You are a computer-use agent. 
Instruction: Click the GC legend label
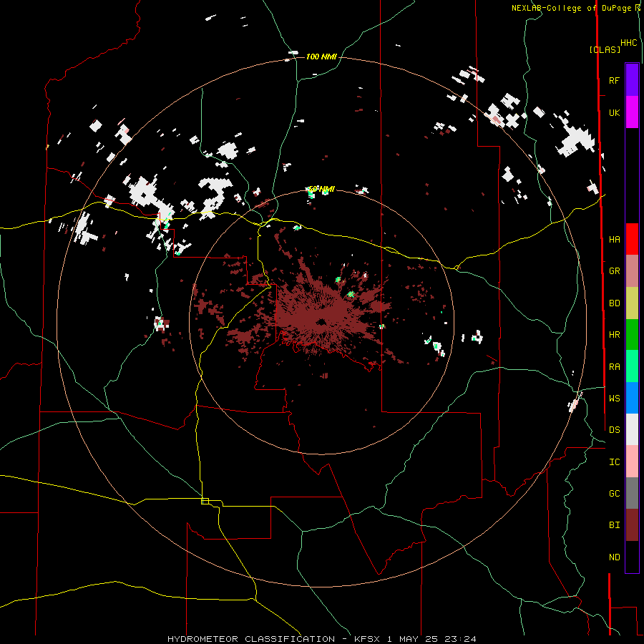614,494
